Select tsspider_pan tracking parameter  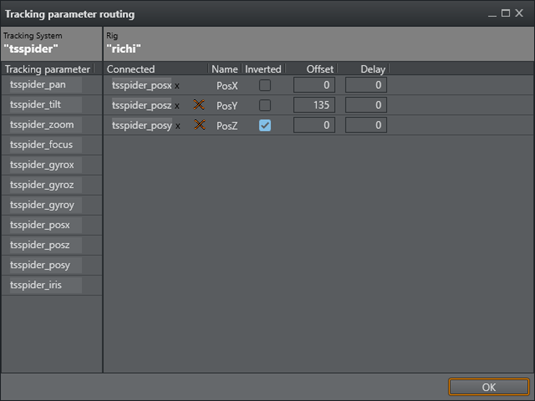46,85
